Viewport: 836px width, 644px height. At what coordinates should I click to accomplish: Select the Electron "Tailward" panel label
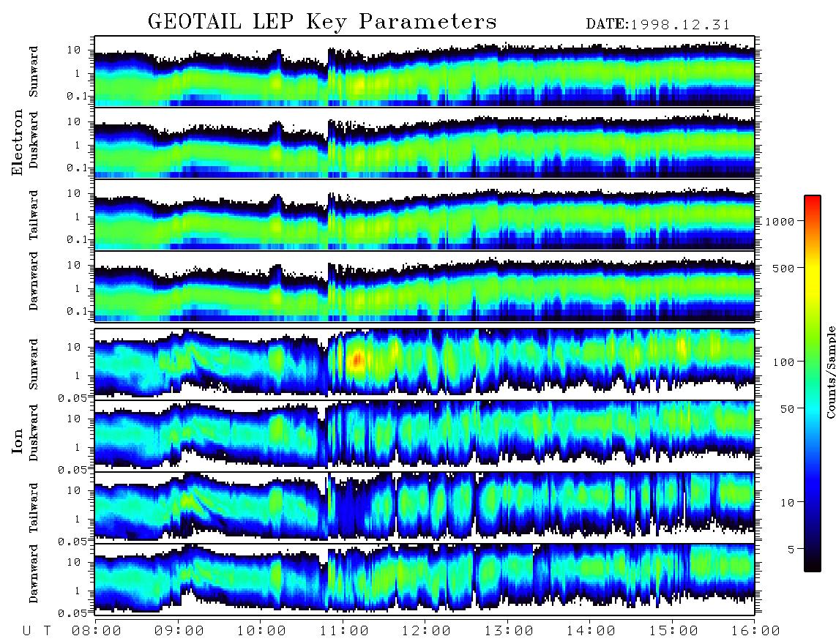click(x=34, y=215)
